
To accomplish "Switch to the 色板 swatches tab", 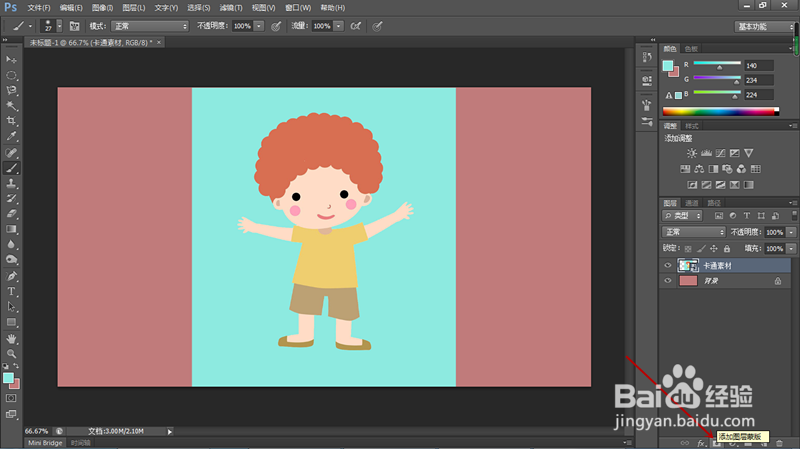I will click(x=691, y=49).
